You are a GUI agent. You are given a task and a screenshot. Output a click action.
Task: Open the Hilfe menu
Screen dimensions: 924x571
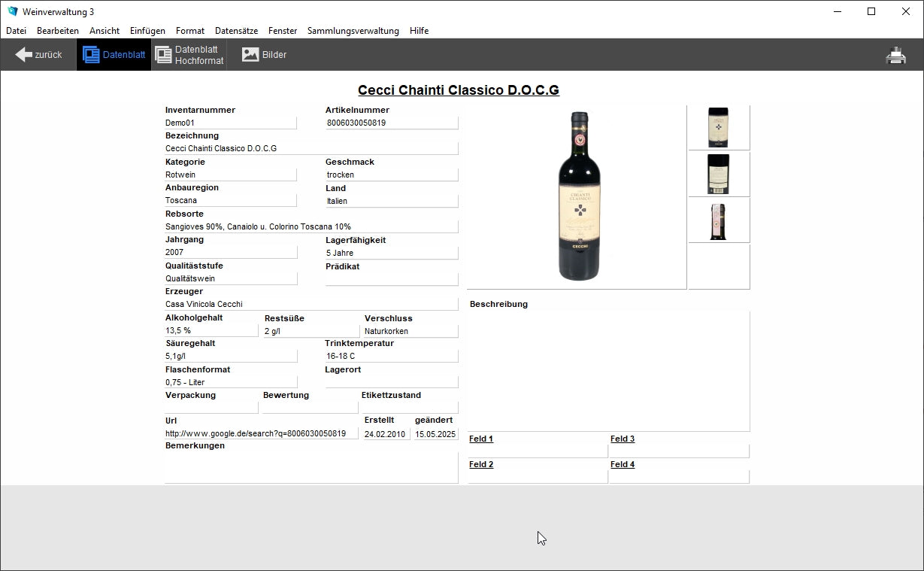click(419, 31)
